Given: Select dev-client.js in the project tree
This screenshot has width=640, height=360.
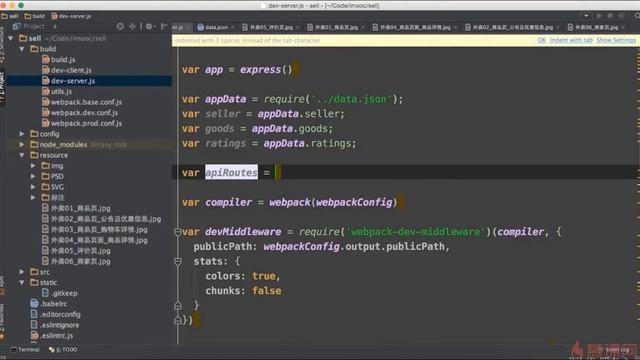Looking at the screenshot, I should (x=71, y=70).
